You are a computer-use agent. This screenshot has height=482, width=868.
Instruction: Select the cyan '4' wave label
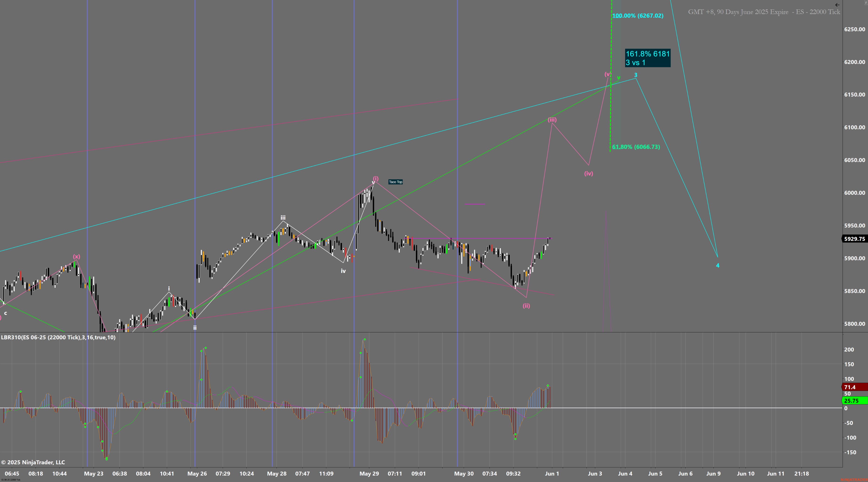tap(718, 265)
